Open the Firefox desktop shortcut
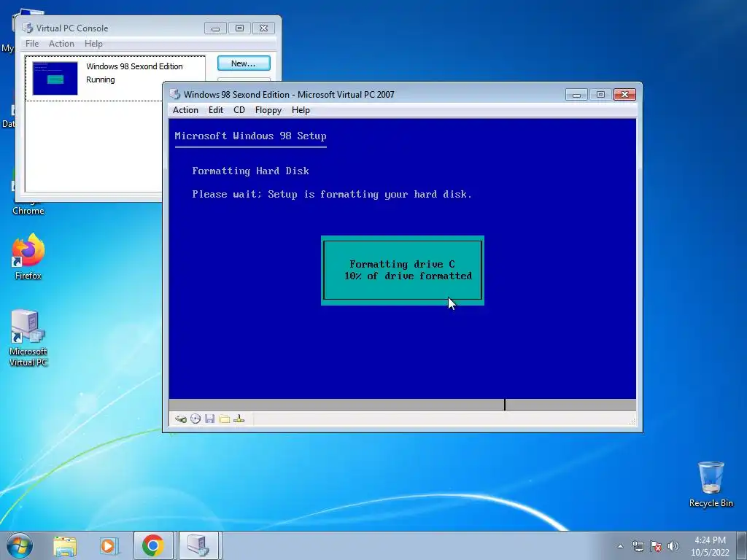This screenshot has width=747, height=560. coord(28,257)
